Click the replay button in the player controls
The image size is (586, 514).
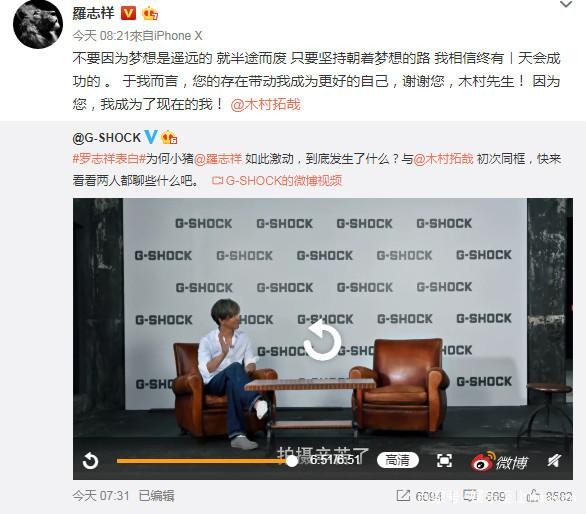pos(90,461)
